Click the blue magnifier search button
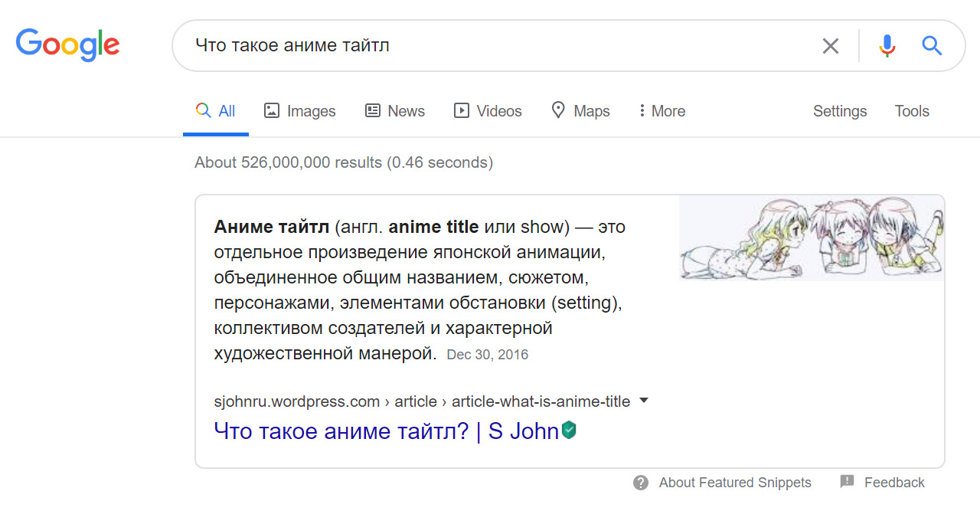This screenshot has height=511, width=980. tap(931, 46)
